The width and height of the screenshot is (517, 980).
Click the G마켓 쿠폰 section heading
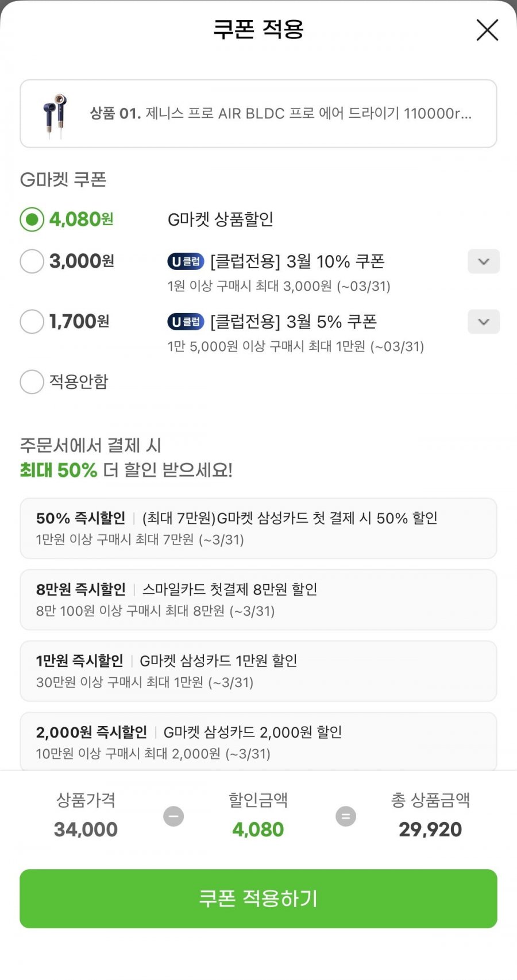coord(63,180)
